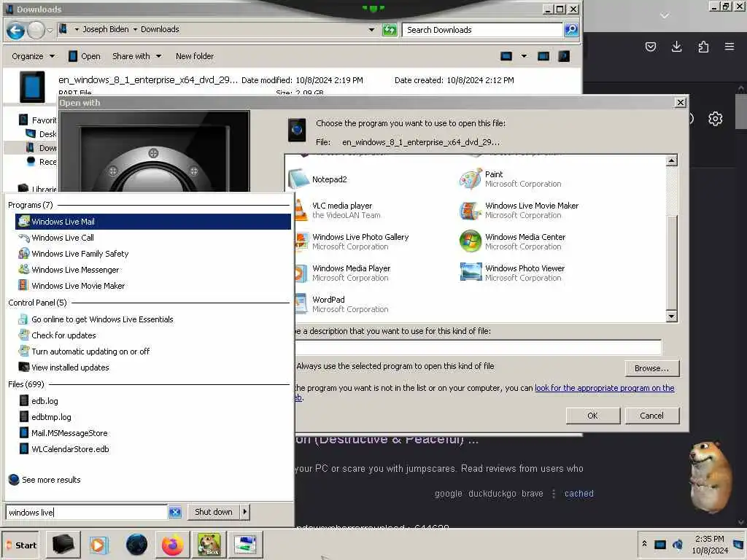
Task: Open Windows Live Mail from search results
Action: click(x=153, y=222)
